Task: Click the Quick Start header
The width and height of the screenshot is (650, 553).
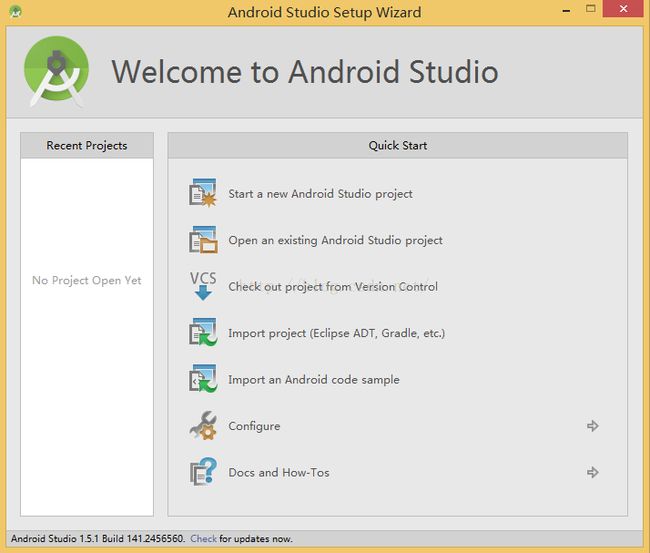Action: (x=398, y=146)
